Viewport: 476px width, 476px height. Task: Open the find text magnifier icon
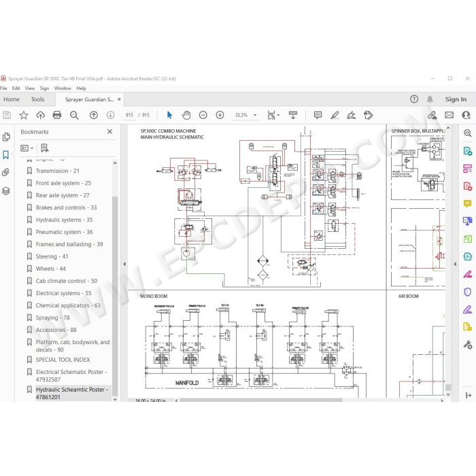coord(74,115)
